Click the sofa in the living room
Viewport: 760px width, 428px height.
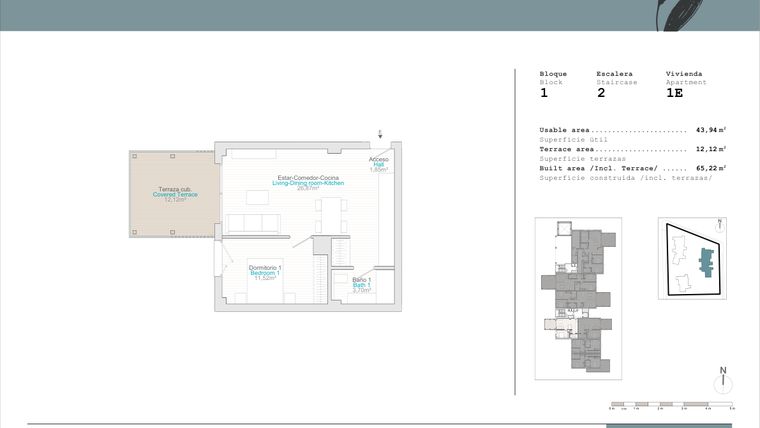click(253, 223)
